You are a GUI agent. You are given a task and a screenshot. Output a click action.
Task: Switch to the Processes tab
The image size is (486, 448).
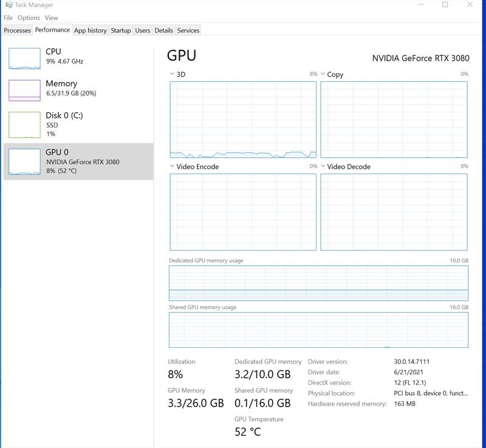pyautogui.click(x=18, y=30)
